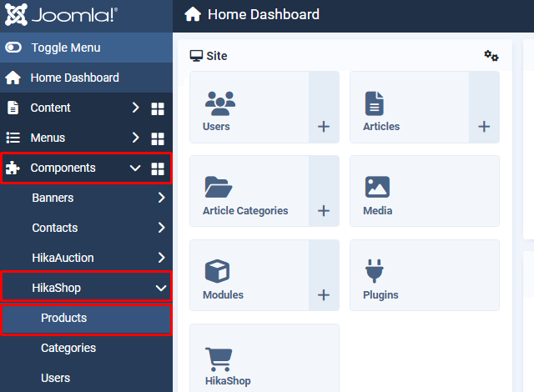Add a new module with plus icon
534x392 pixels.
click(x=324, y=294)
